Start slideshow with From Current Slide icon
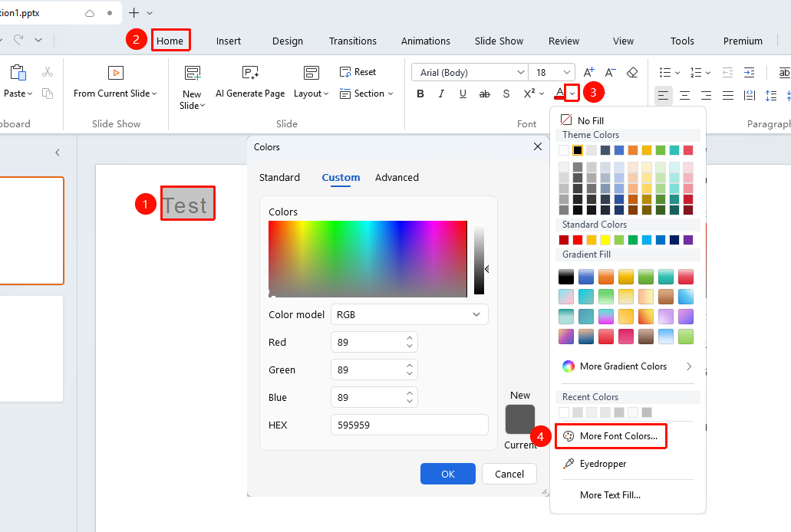The width and height of the screenshot is (791, 532). click(116, 73)
